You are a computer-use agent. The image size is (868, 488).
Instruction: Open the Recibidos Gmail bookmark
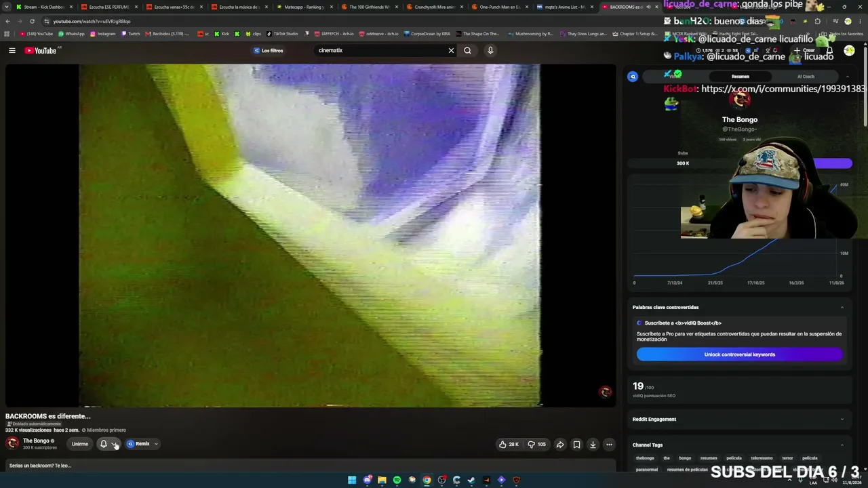point(167,34)
